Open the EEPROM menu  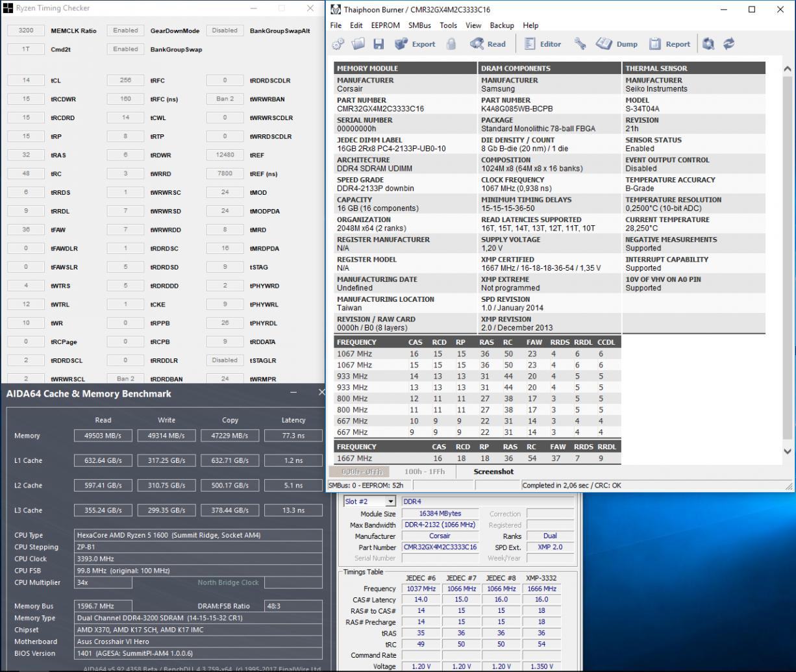[x=385, y=25]
